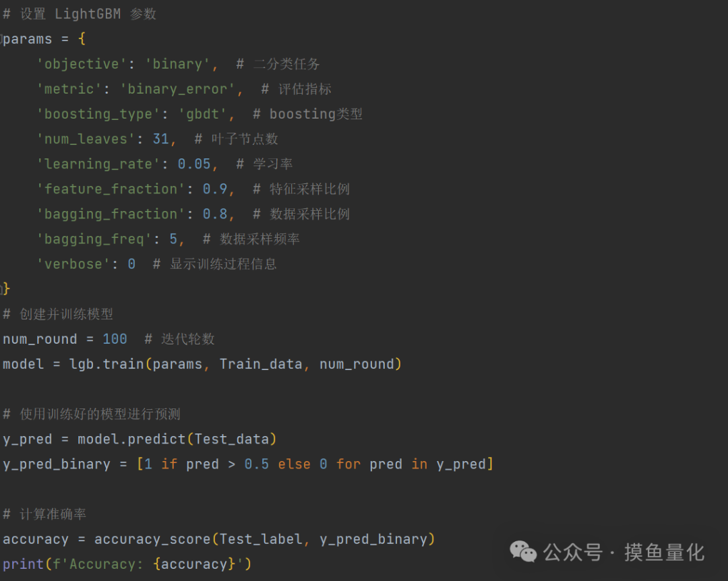Viewport: 728px width, 581px height.
Task: Click the 摸鱼量化 watermark text
Action: click(664, 553)
